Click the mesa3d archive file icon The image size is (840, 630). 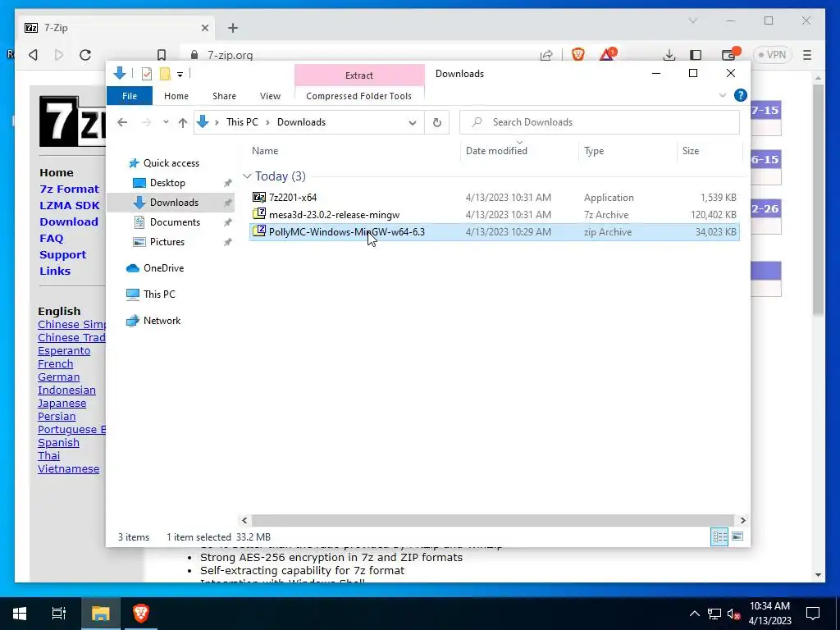(x=259, y=214)
